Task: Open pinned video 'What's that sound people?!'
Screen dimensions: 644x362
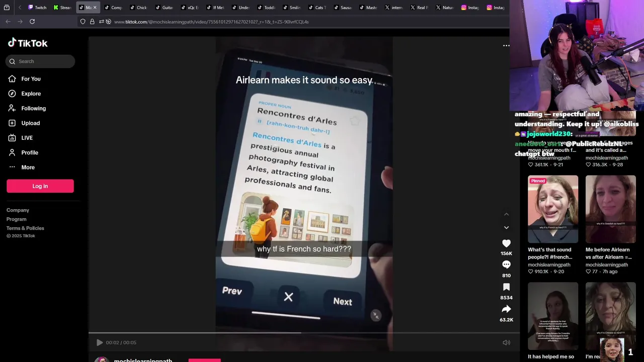Action: pos(553,209)
